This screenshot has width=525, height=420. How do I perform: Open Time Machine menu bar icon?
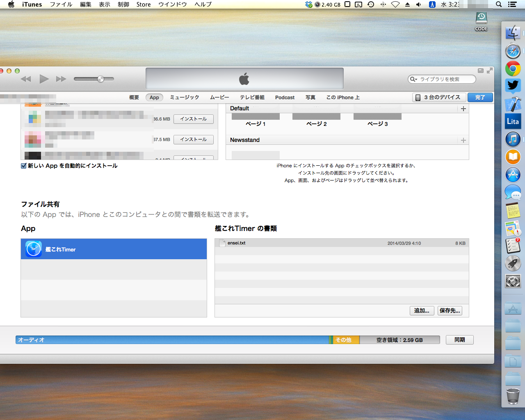[x=371, y=4]
